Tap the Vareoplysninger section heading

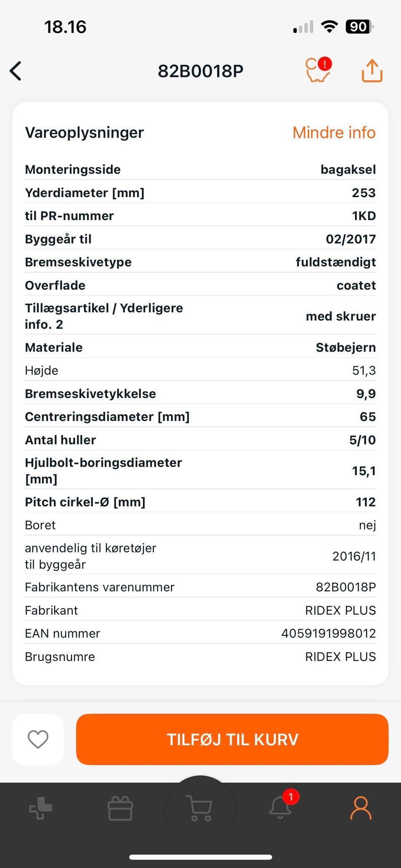[84, 132]
